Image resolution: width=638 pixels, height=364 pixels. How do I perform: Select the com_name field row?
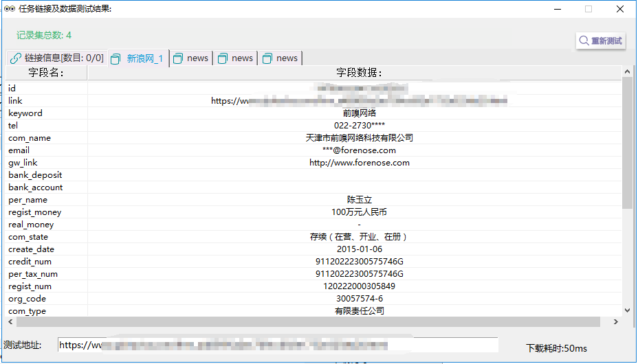point(30,138)
